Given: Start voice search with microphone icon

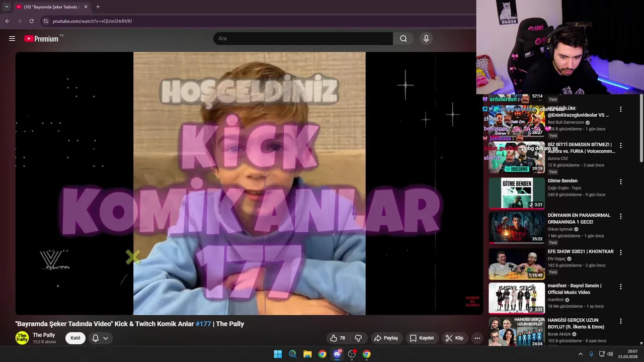Looking at the screenshot, I should coord(426,39).
